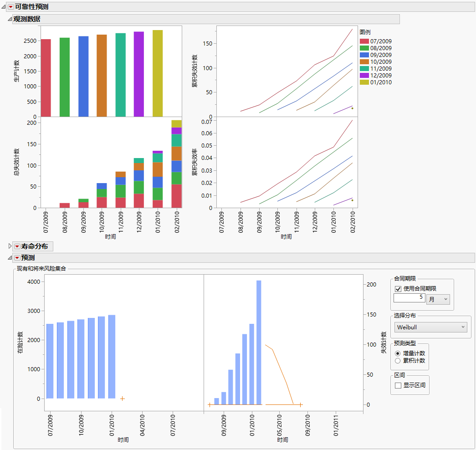Click the purple 12/2009 legend marker
Screen dimensions: 476x450
tap(364, 76)
